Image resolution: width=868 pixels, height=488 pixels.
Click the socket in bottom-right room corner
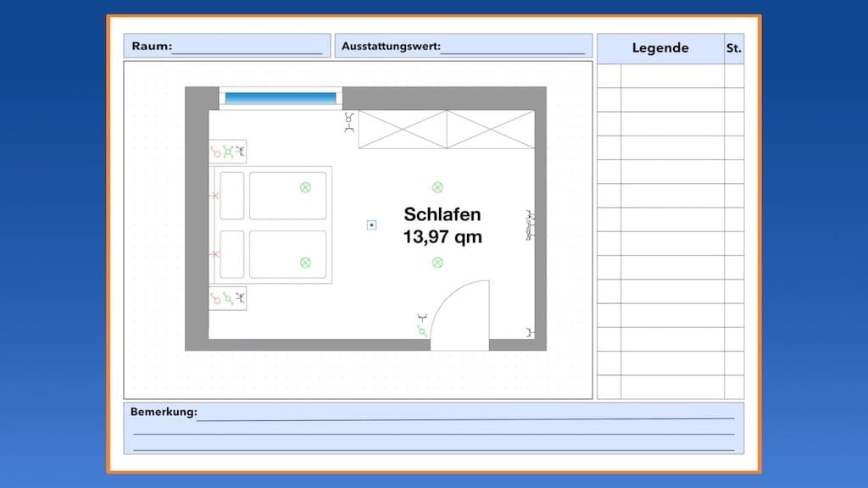[530, 332]
